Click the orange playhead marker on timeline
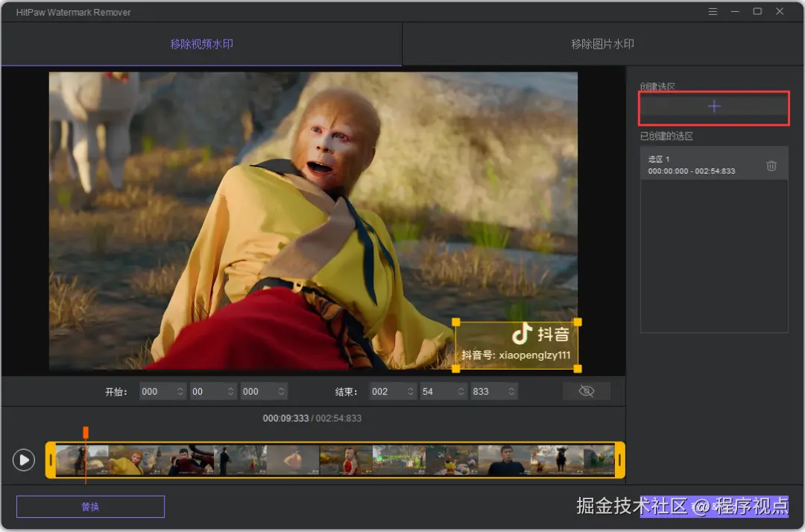805x532 pixels. click(86, 432)
